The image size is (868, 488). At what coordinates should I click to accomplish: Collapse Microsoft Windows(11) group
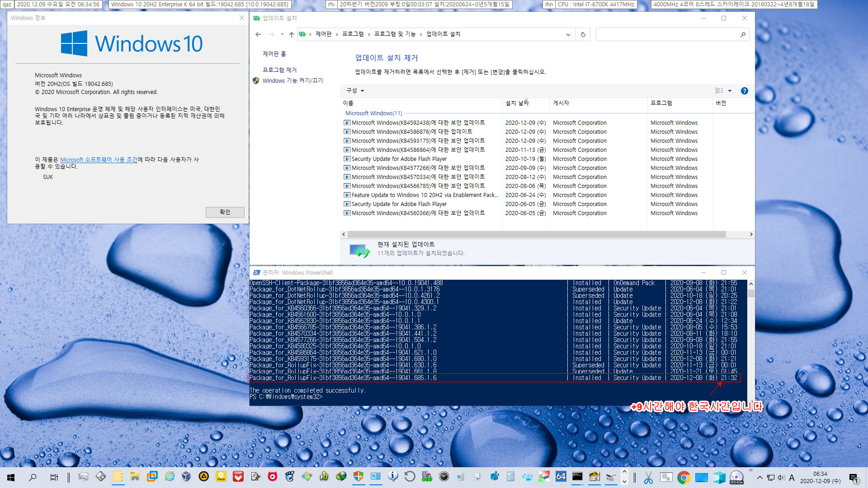[373, 113]
